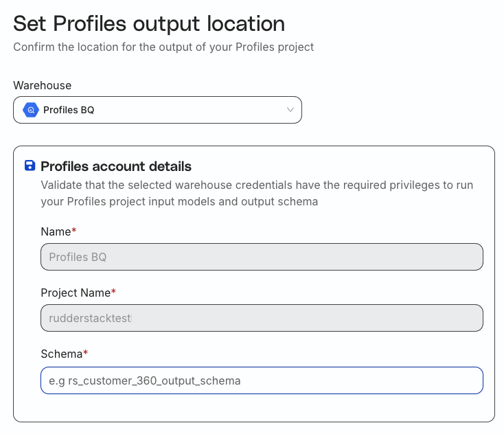Click the Set Profiles output location heading
The height and width of the screenshot is (434, 504).
149,23
